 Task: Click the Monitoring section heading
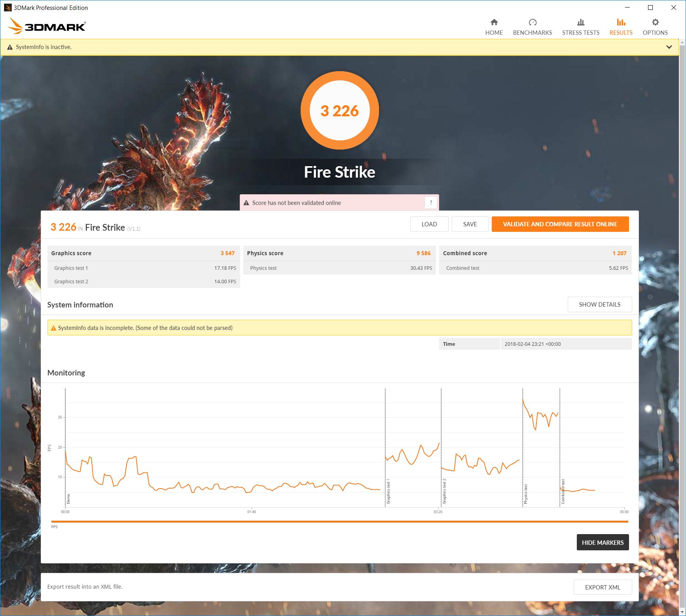66,373
